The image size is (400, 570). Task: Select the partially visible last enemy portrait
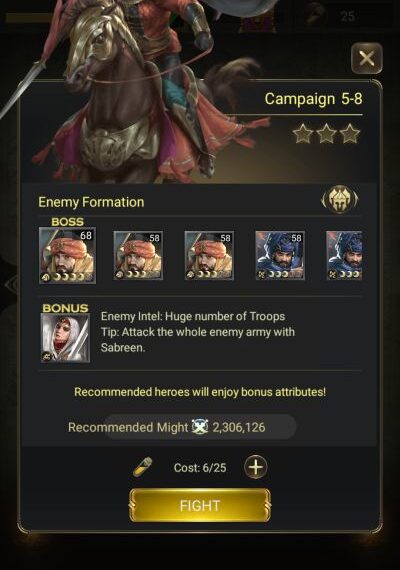pos(344,255)
